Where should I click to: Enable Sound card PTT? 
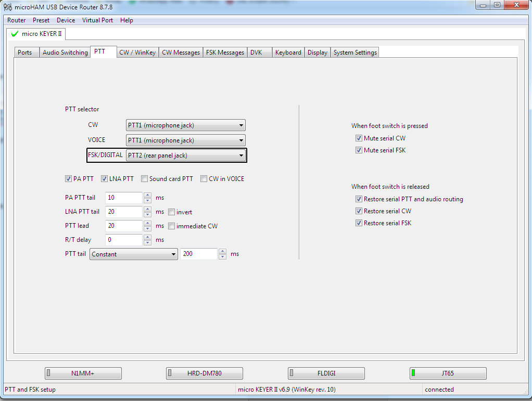click(144, 178)
